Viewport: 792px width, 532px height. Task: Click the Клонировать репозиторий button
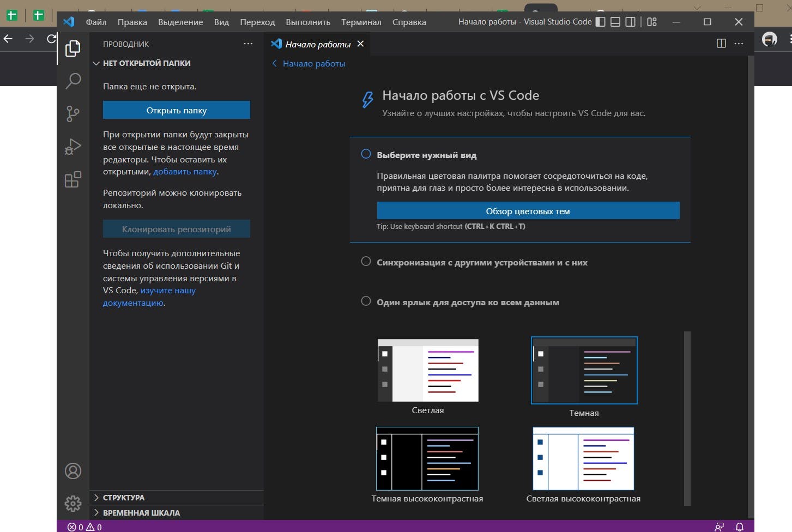coord(177,229)
